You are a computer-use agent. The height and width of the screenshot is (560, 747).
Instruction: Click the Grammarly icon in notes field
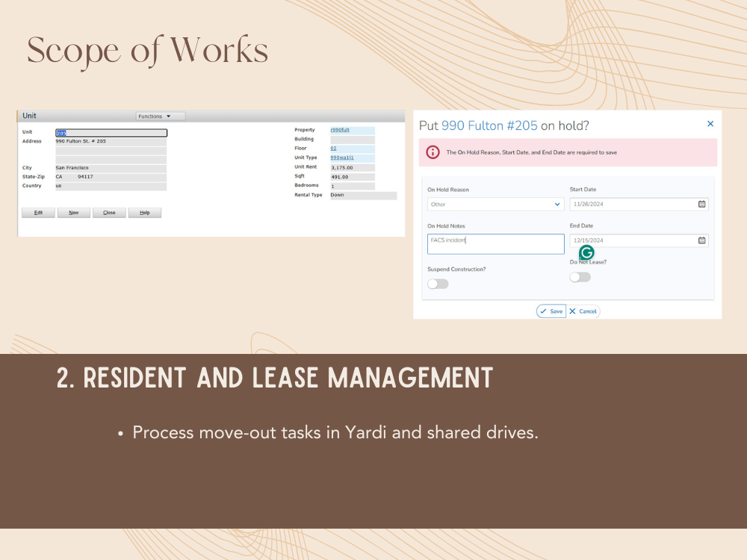[x=586, y=252]
